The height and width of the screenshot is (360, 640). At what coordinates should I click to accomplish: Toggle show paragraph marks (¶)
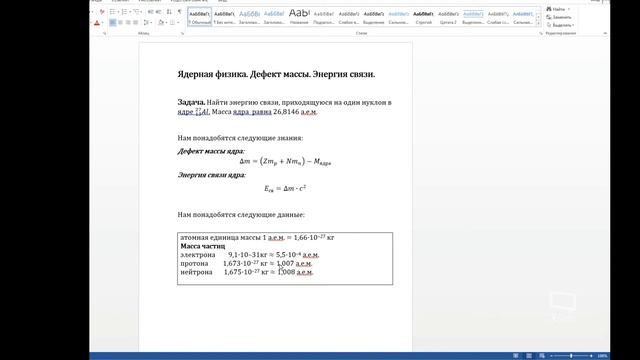click(180, 12)
